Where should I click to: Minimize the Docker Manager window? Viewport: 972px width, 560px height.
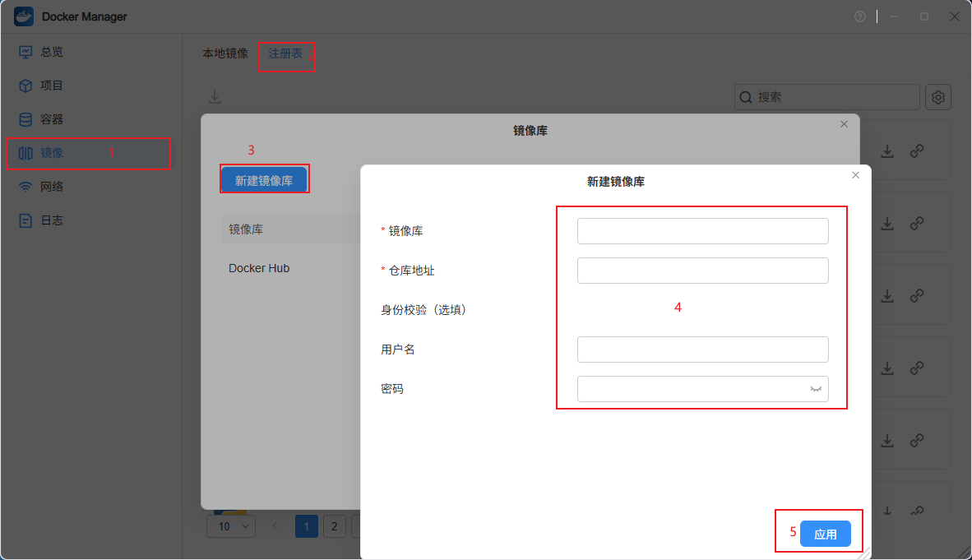coord(894,16)
